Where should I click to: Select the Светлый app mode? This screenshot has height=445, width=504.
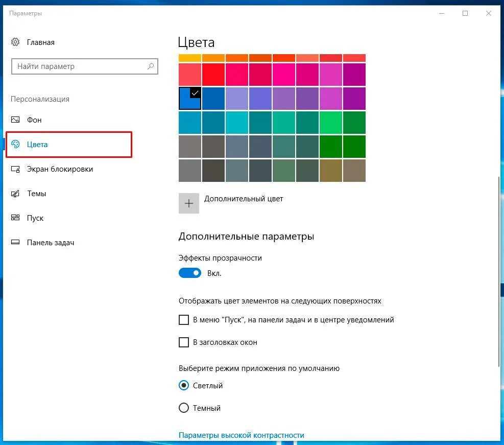(x=183, y=385)
